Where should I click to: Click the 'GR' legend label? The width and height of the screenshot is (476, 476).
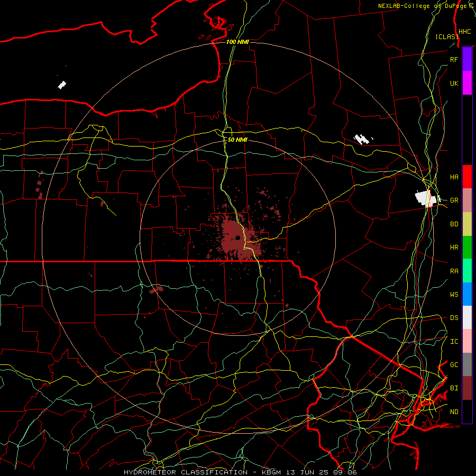pos(454,200)
